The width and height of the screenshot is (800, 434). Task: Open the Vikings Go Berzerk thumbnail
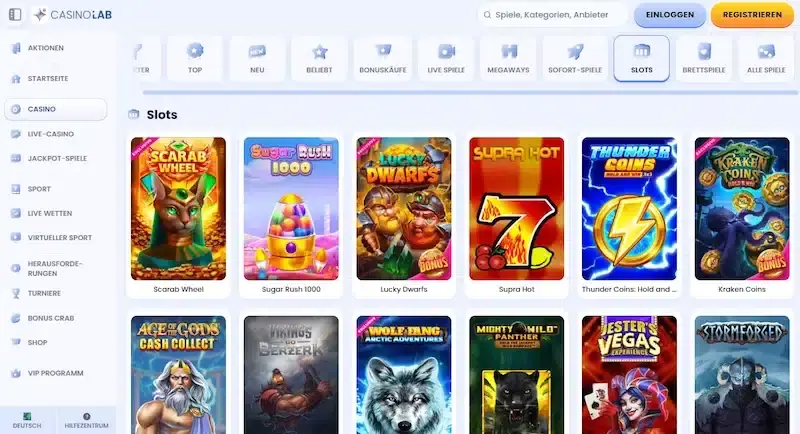click(291, 375)
